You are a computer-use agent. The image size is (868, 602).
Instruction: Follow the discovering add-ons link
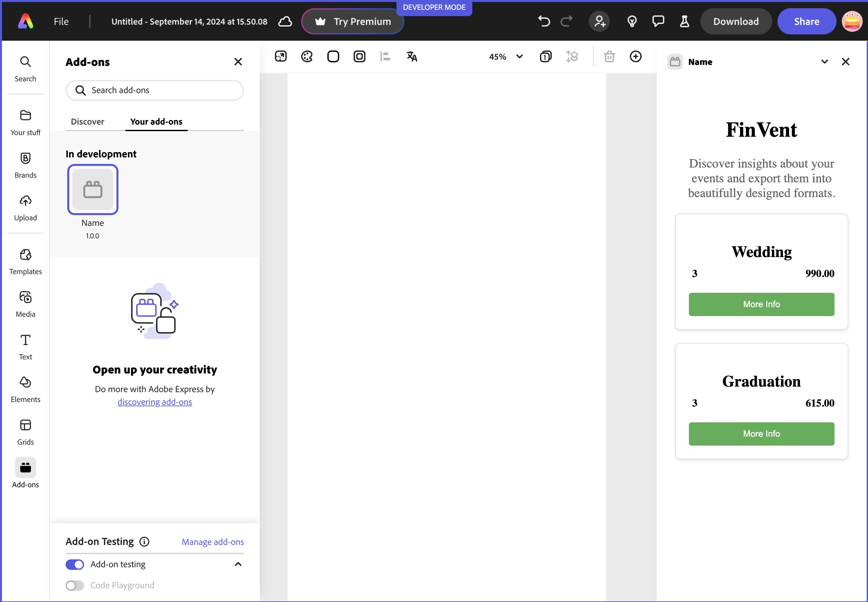point(155,402)
